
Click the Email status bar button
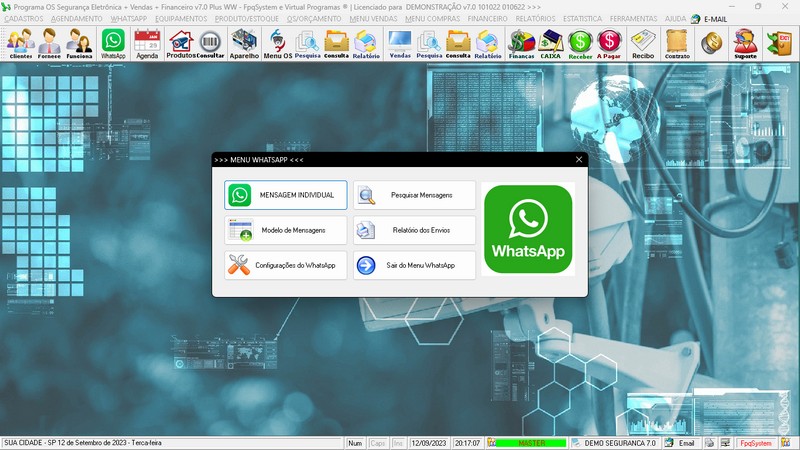coord(682,443)
